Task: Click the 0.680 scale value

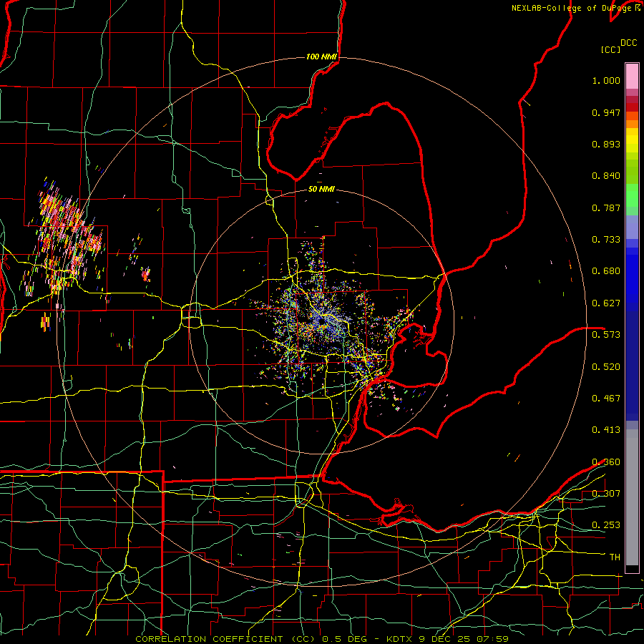Action: point(606,271)
